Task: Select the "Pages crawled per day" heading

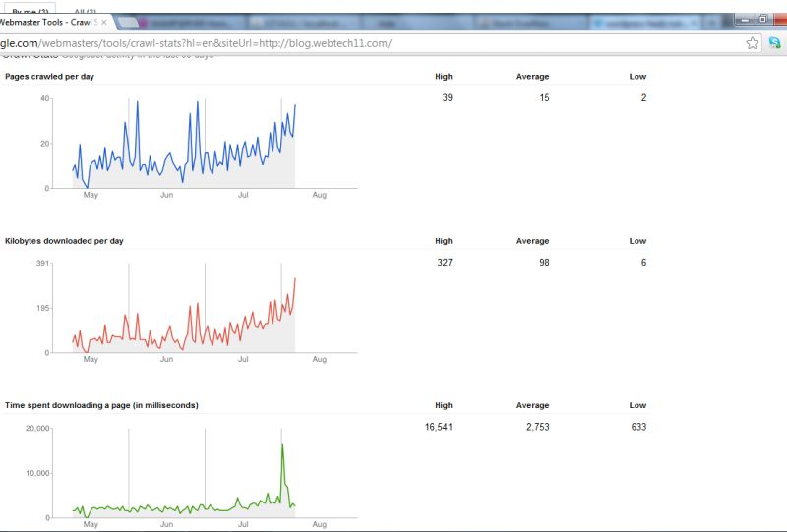Action: tap(50, 77)
